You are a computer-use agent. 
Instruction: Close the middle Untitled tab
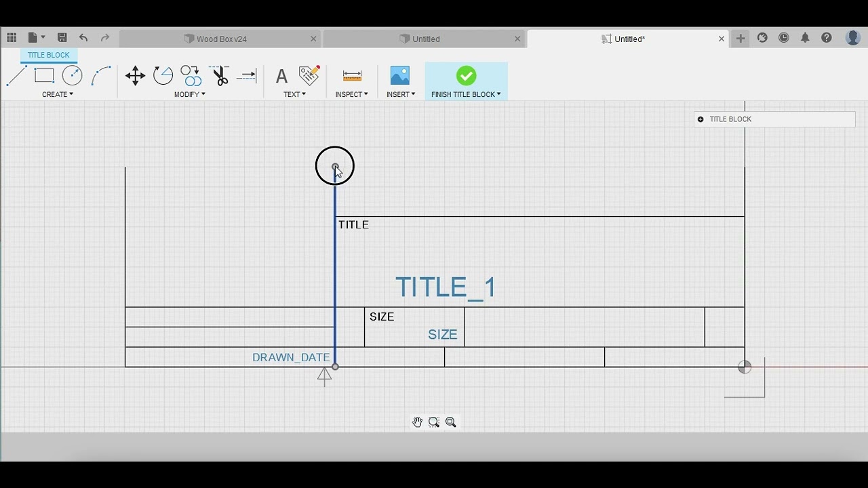pyautogui.click(x=517, y=39)
